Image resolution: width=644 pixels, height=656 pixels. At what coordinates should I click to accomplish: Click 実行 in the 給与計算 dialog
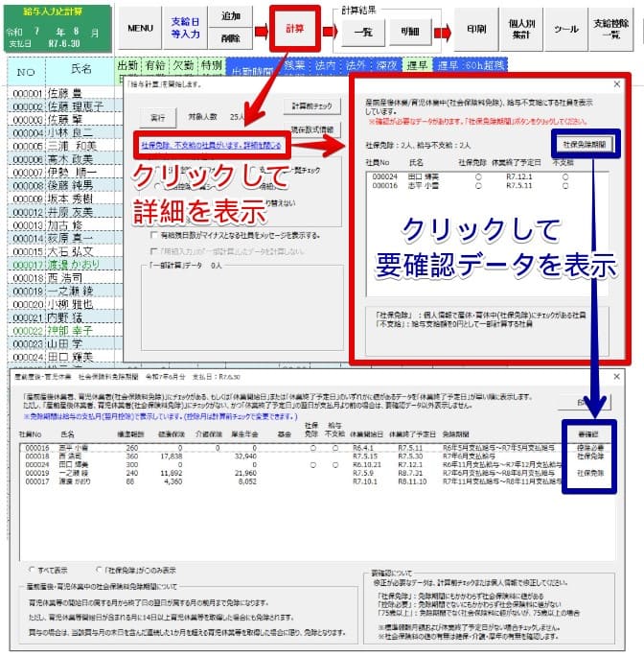click(x=158, y=118)
